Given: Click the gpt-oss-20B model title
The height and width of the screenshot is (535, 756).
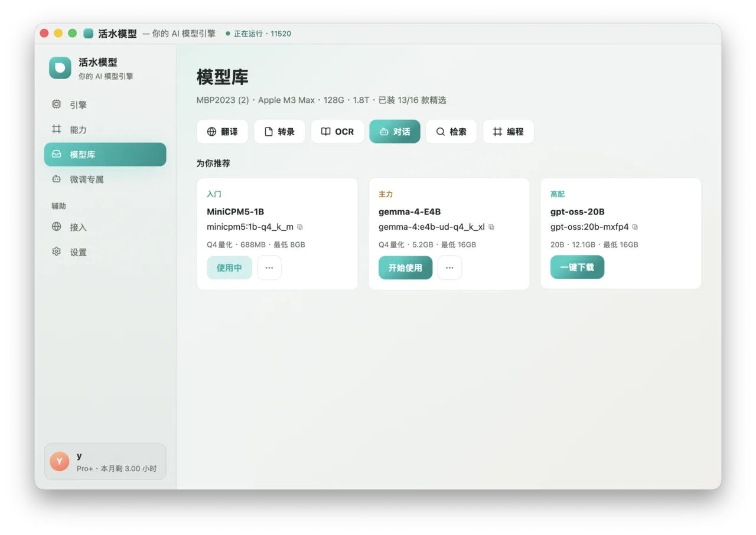Looking at the screenshot, I should tap(578, 211).
